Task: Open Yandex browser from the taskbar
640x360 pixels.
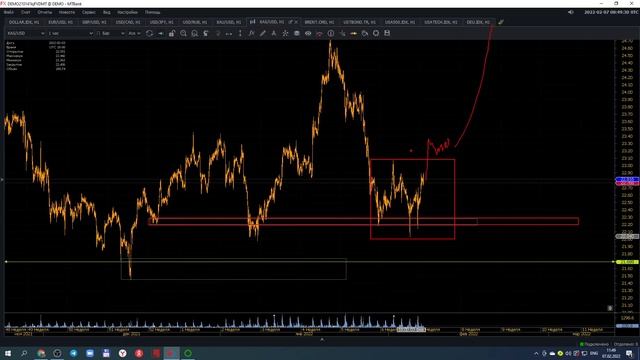Action: [122, 353]
